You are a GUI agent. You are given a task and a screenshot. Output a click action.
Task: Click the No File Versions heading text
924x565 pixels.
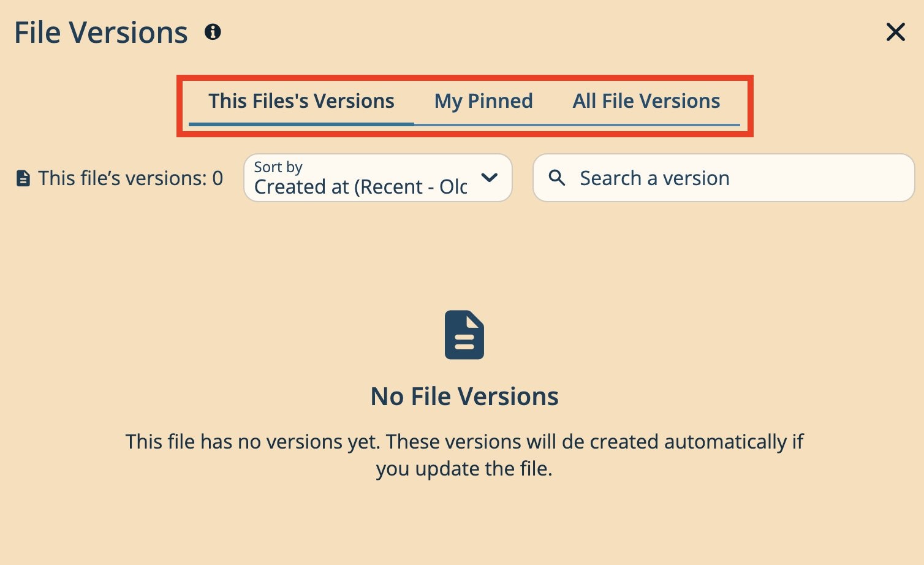click(x=464, y=396)
